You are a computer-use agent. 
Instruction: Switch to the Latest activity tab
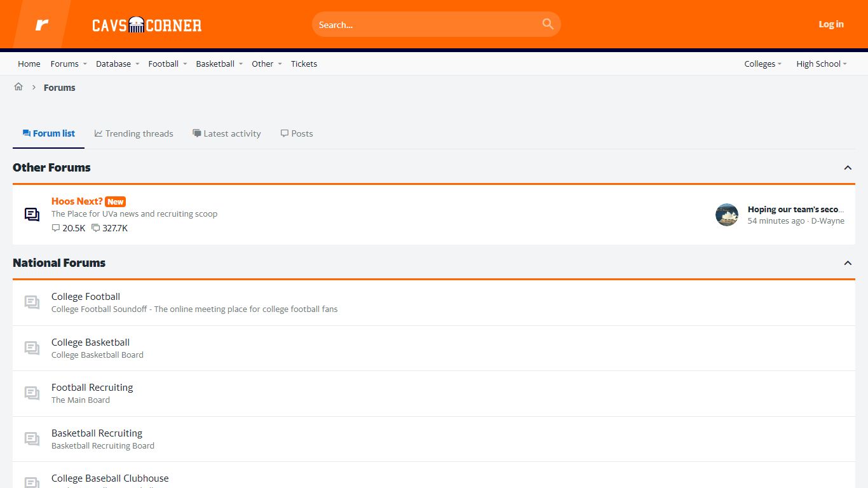pyautogui.click(x=227, y=133)
